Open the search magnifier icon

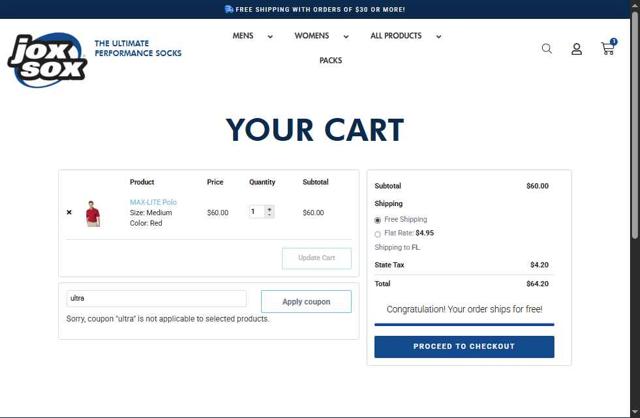[547, 49]
